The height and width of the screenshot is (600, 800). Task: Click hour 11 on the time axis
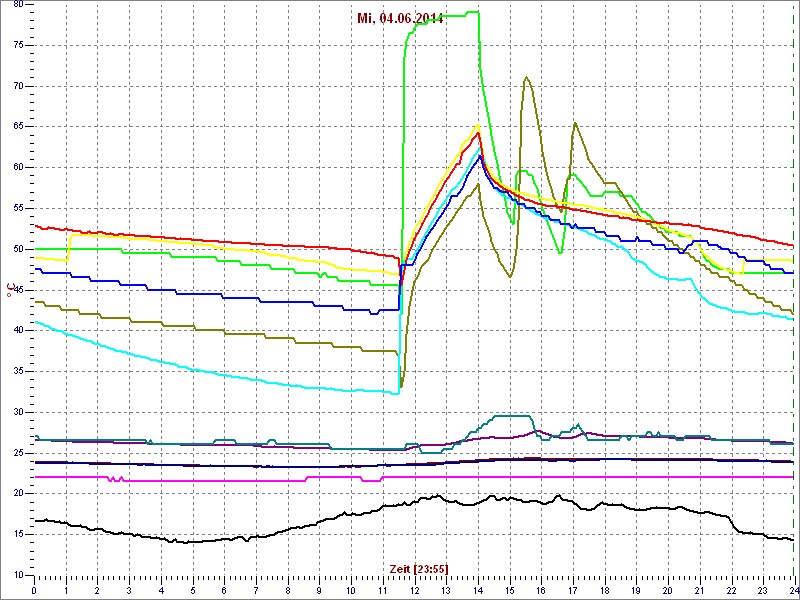coord(383,590)
